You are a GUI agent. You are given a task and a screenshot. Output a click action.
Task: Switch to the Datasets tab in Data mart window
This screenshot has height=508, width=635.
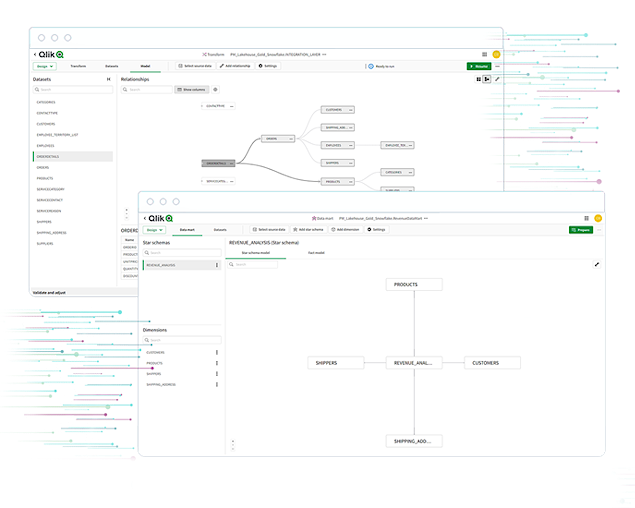tap(219, 229)
